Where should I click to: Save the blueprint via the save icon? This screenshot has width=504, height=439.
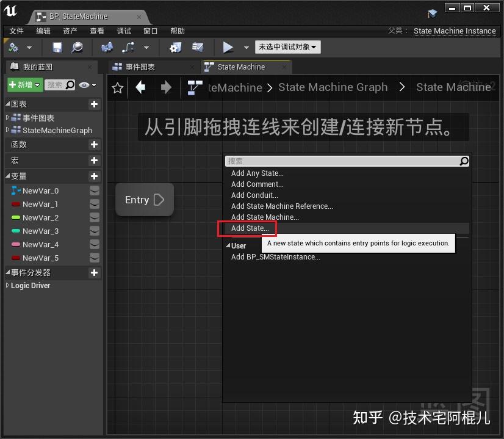[56, 47]
